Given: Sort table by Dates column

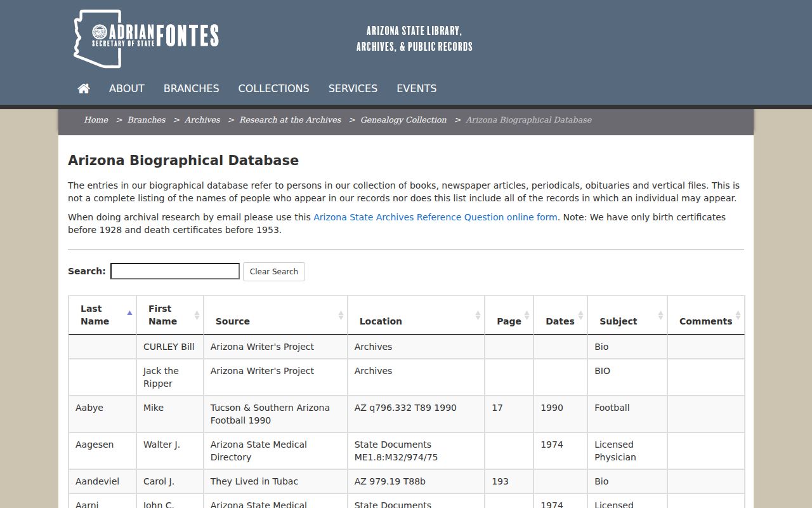Looking at the screenshot, I should coord(561,315).
